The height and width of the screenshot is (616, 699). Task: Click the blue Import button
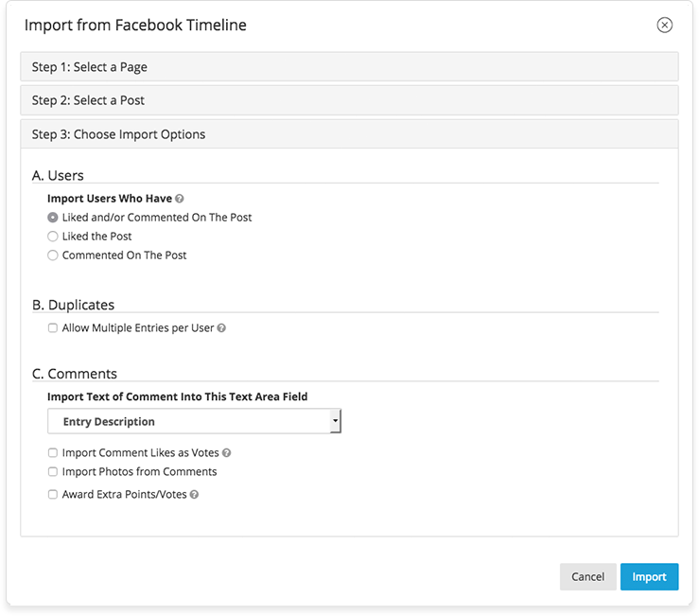(649, 576)
